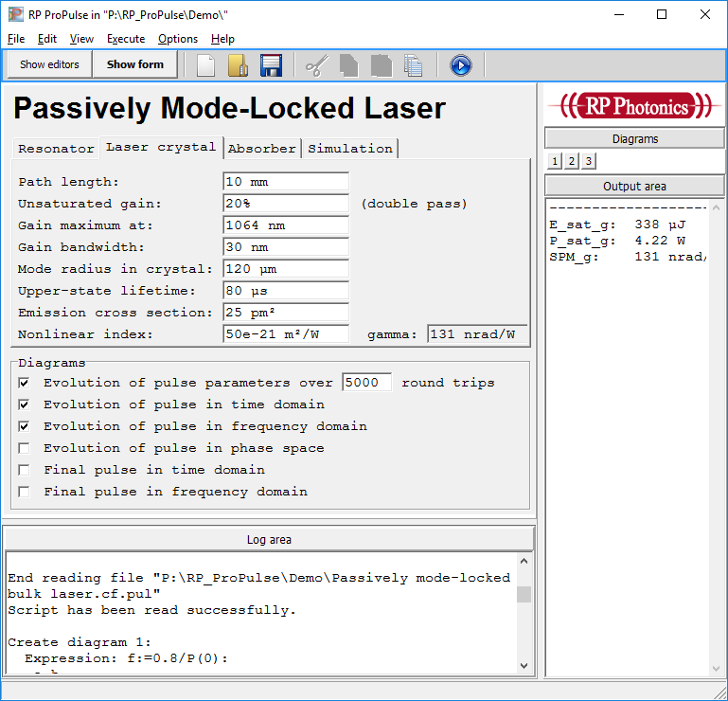Click the Passively Mode-Locked Laser heading

230,108
